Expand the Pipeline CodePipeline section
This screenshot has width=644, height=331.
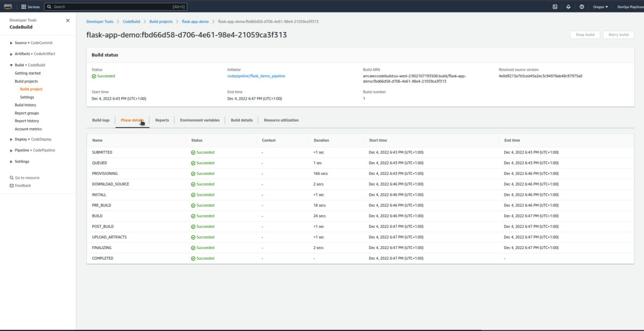tap(12, 151)
